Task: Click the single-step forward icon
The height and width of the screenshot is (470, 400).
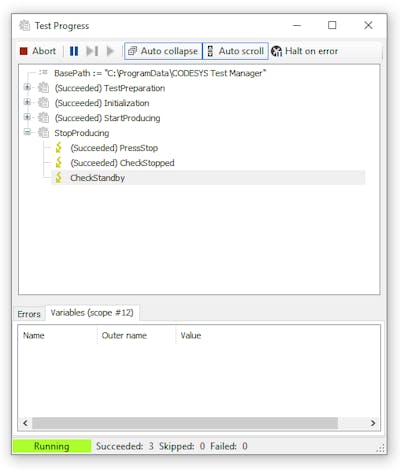Action: pyautogui.click(x=92, y=51)
